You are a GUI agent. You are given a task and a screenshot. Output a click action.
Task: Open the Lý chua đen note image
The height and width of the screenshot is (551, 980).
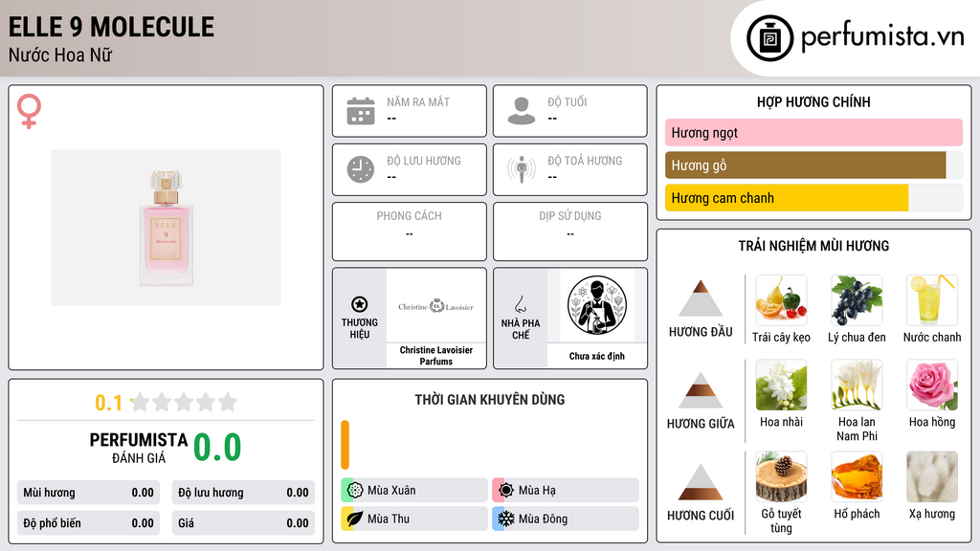(x=857, y=300)
